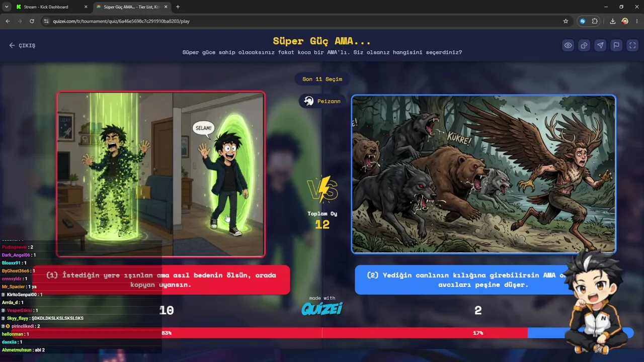Open the Chrome three-dot menu
The width and height of the screenshot is (644, 362).
637,21
